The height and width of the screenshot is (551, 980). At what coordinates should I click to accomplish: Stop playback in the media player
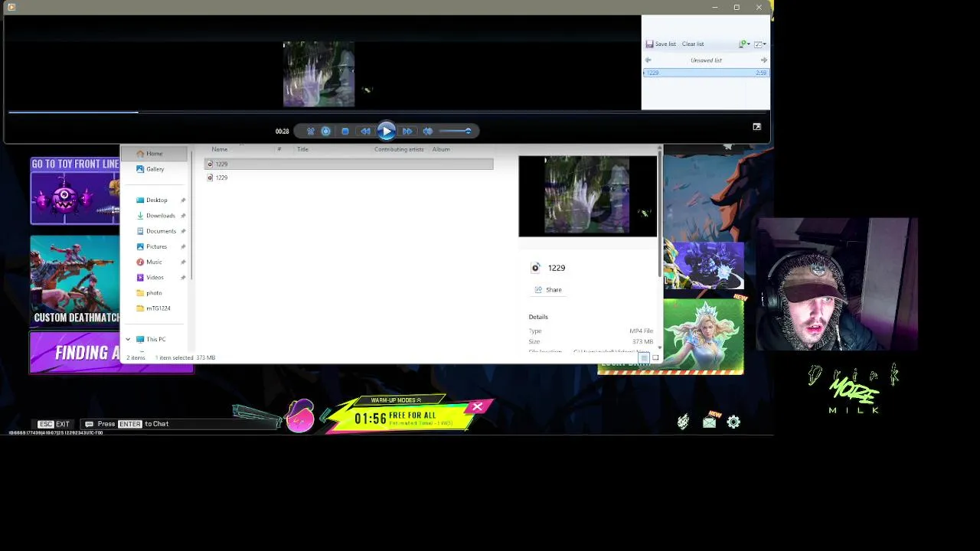click(x=345, y=131)
